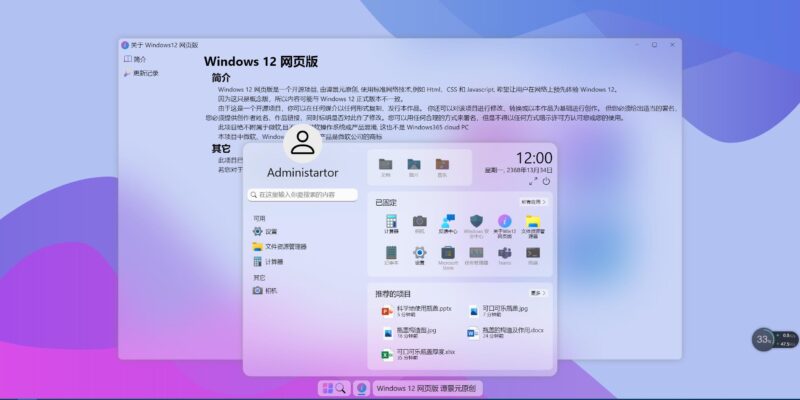Click the date text below the clock
800x400 pixels.
tap(518, 170)
